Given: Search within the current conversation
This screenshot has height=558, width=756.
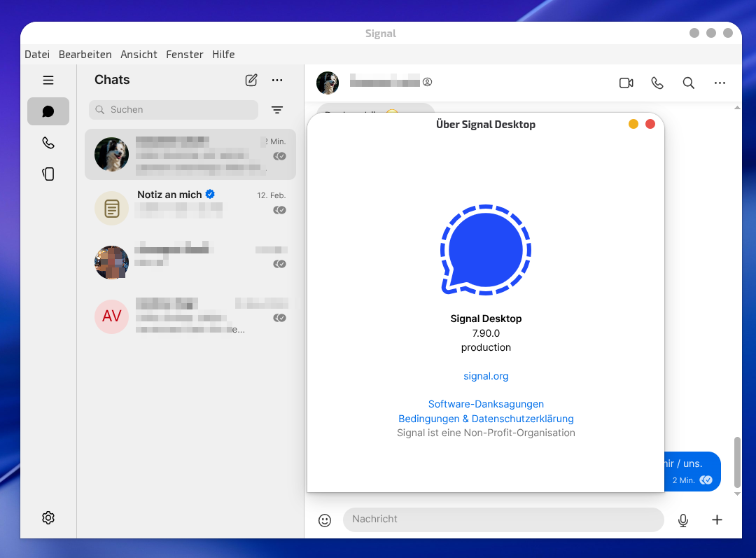Looking at the screenshot, I should (688, 83).
